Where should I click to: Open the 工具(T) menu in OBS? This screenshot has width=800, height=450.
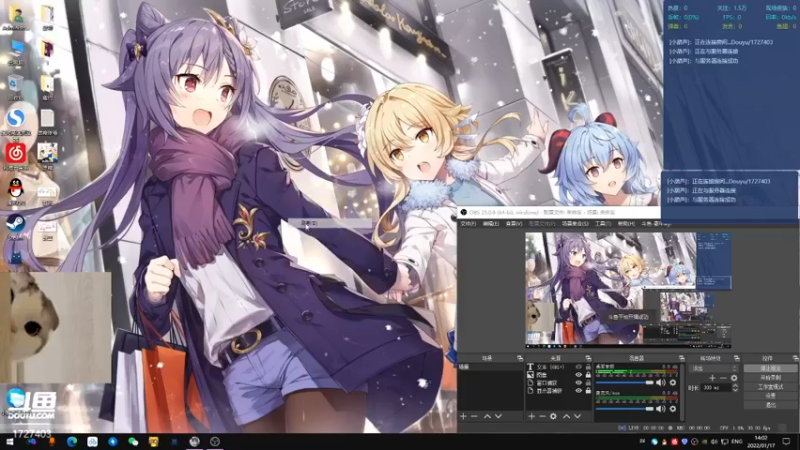tap(603, 223)
